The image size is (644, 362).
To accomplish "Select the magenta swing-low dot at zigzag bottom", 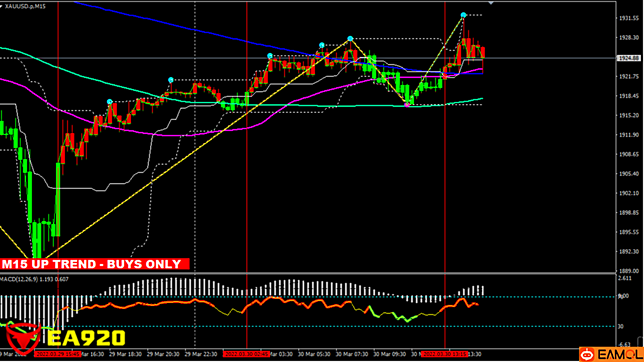I will (x=407, y=104).
